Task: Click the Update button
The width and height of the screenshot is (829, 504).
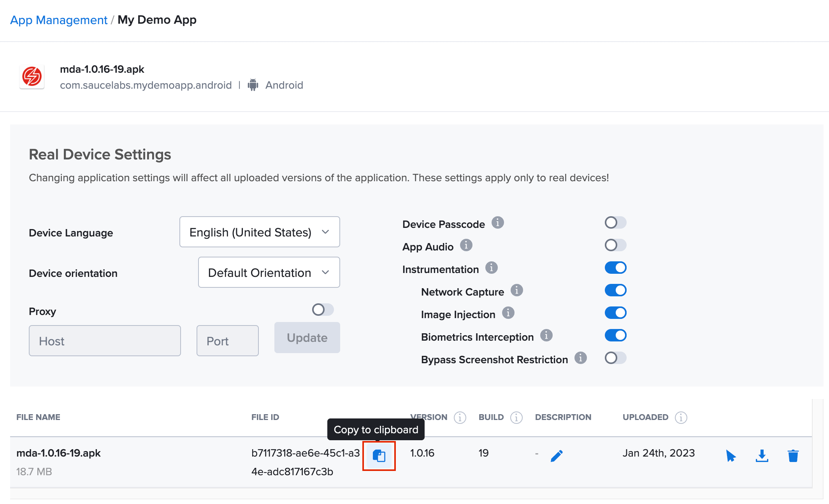Action: (x=307, y=338)
